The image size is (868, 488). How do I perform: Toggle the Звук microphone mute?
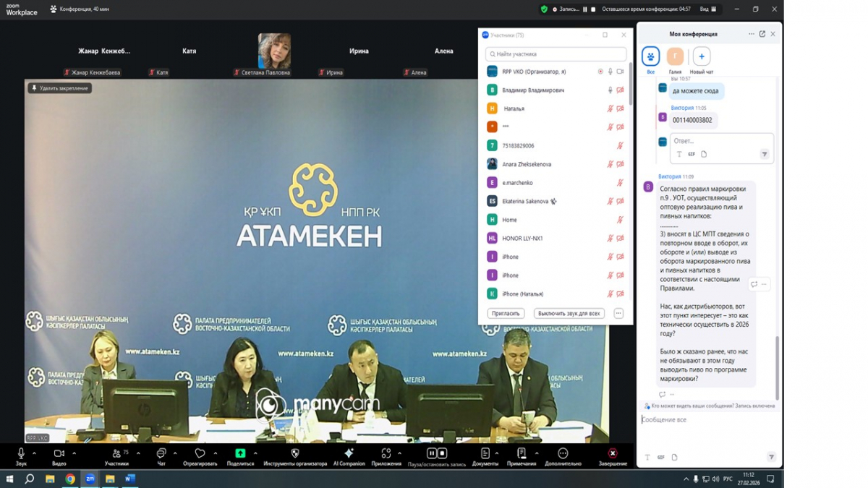tap(21, 453)
